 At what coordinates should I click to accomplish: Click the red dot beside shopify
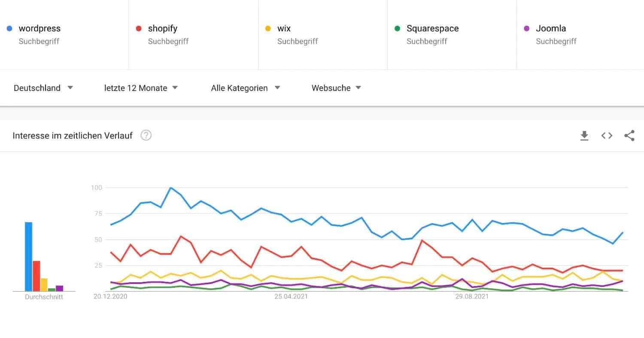[138, 28]
